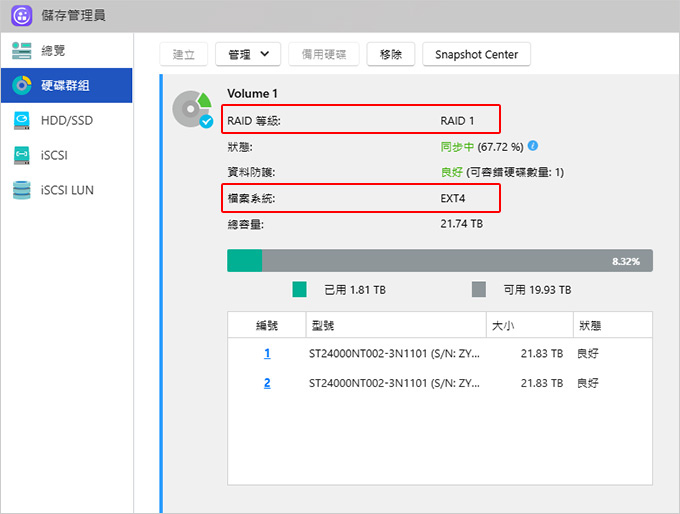The width and height of the screenshot is (680, 514).
Task: Click the 已用 1.81 TB text
Action: point(355,290)
